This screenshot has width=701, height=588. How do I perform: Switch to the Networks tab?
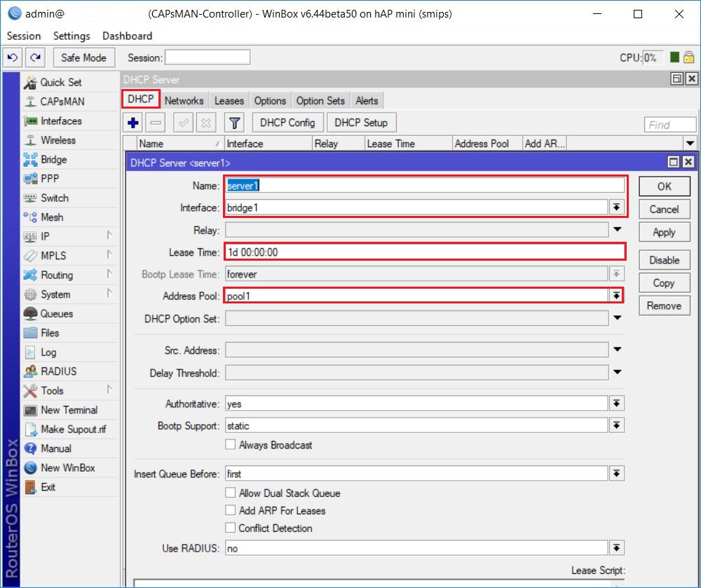point(184,100)
